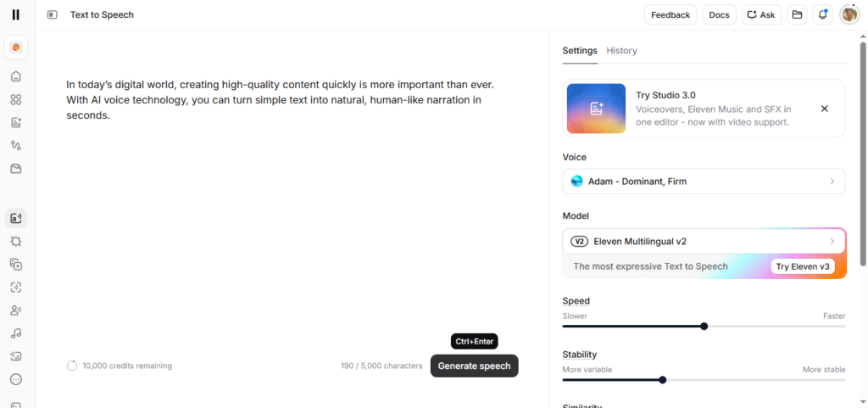Open the Adam voice selector

coord(704,182)
